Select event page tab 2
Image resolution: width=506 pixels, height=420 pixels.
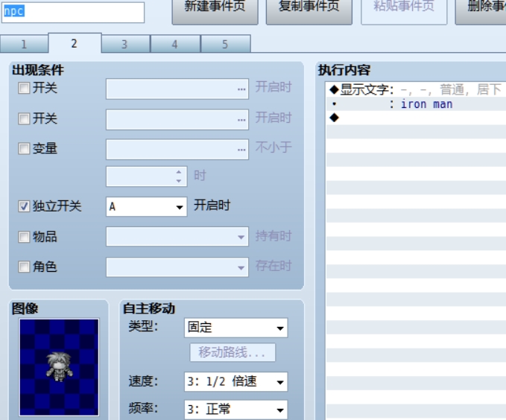[x=75, y=43]
